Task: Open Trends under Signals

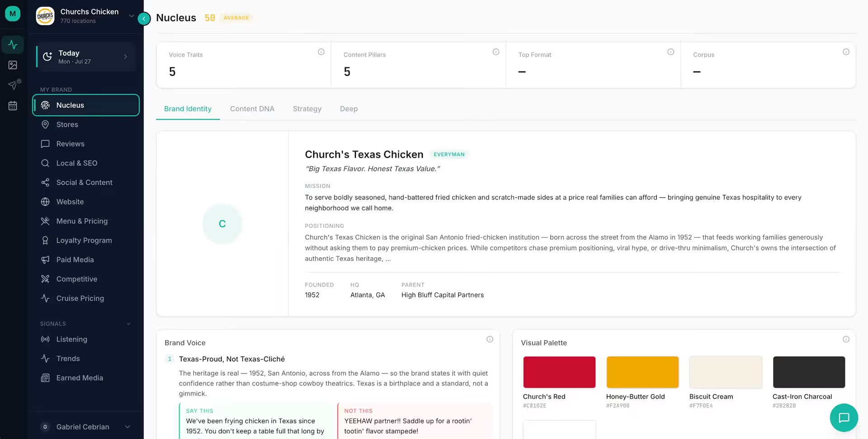Action: coord(86,359)
